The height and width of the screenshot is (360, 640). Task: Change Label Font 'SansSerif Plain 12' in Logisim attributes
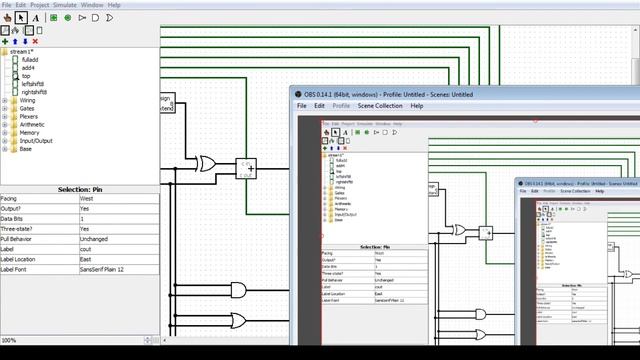[x=119, y=270]
